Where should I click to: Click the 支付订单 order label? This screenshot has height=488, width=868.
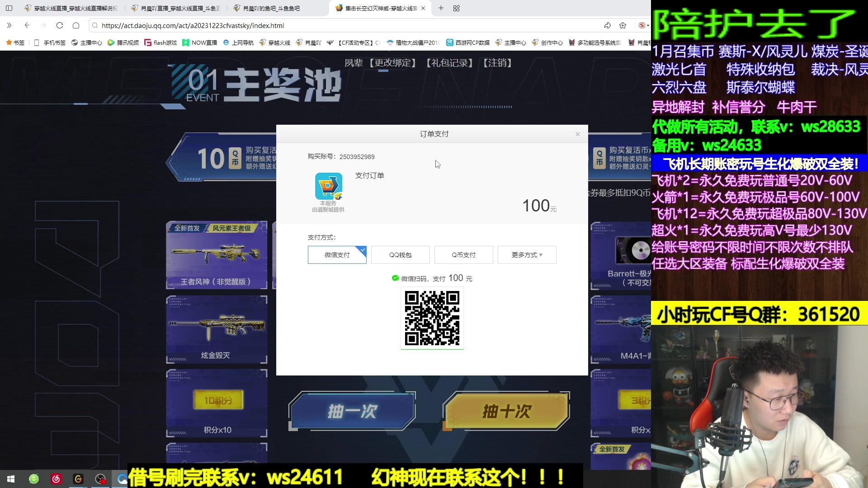370,175
